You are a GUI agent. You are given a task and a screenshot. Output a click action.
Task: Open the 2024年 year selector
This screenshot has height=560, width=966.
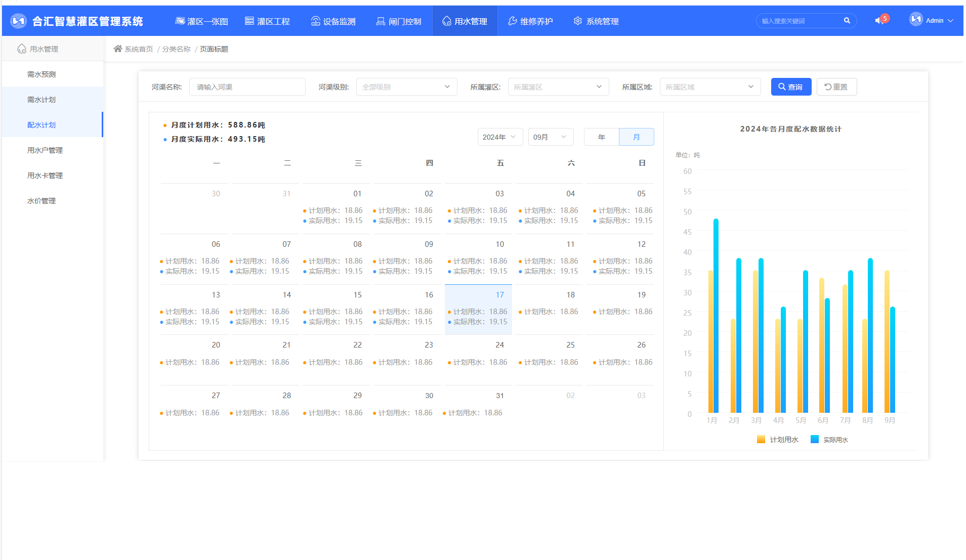coord(499,137)
